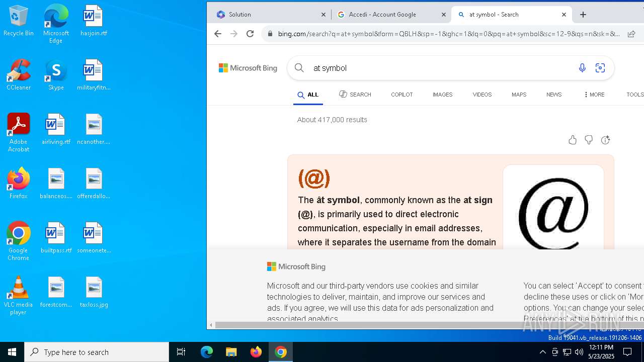Switch to VIDEOS results
Viewport: 644px width, 362px height.
click(x=482, y=95)
